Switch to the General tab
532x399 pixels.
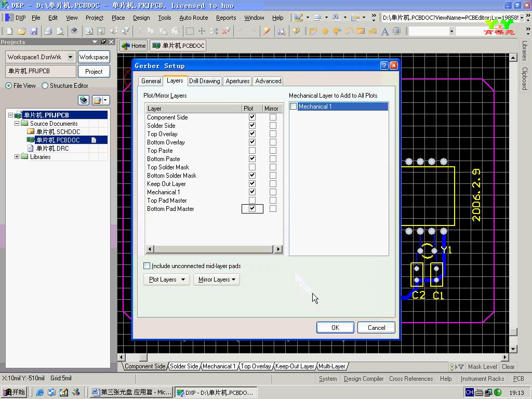[x=151, y=81]
